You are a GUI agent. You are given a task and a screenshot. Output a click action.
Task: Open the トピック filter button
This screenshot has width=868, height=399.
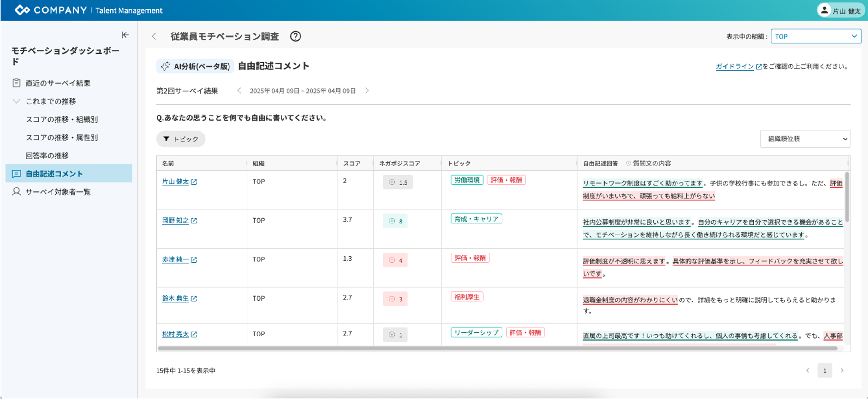coord(181,139)
